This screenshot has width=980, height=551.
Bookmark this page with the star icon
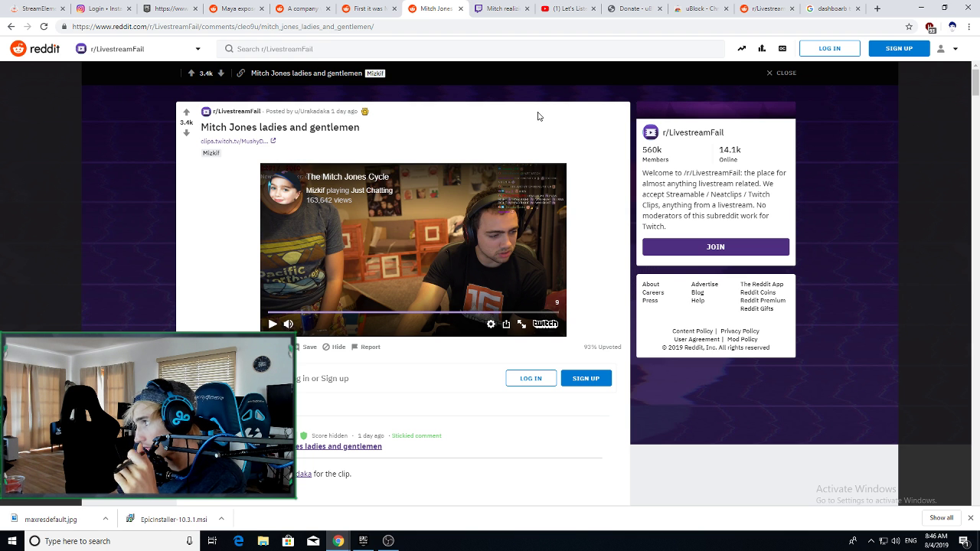(x=909, y=26)
